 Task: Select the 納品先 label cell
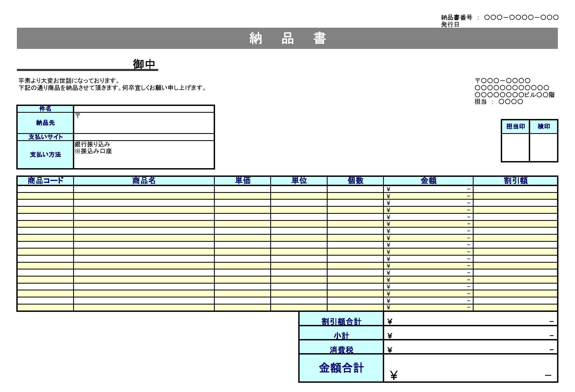coord(45,123)
